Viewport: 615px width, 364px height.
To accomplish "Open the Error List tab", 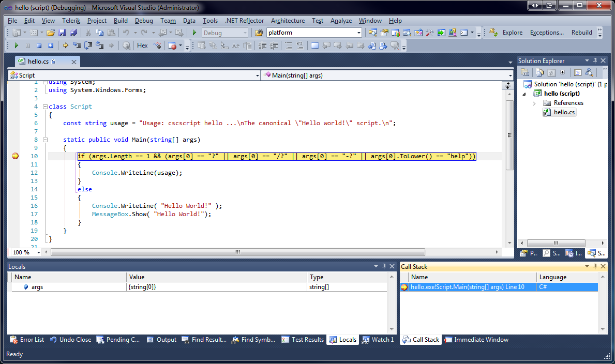I will tap(27, 340).
